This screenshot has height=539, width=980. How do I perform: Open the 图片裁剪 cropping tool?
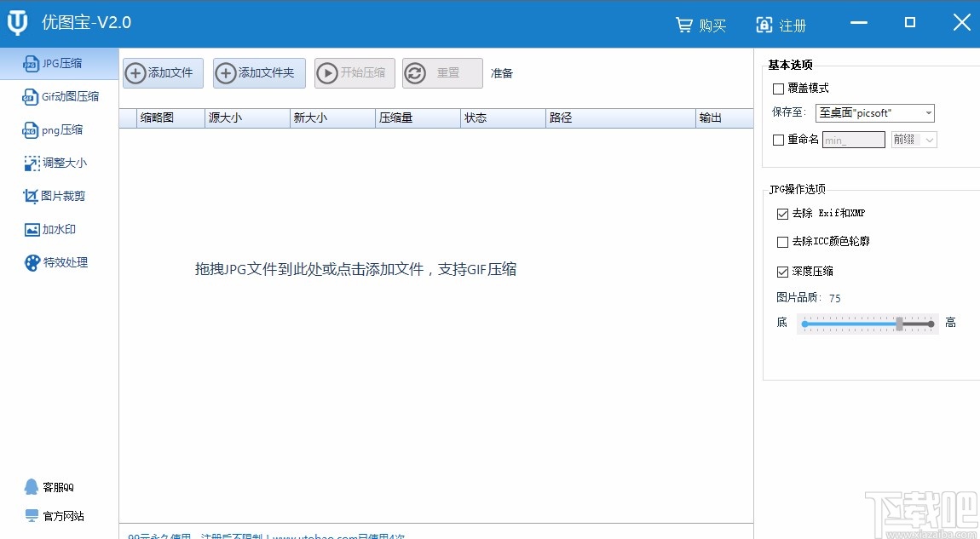tap(55, 196)
